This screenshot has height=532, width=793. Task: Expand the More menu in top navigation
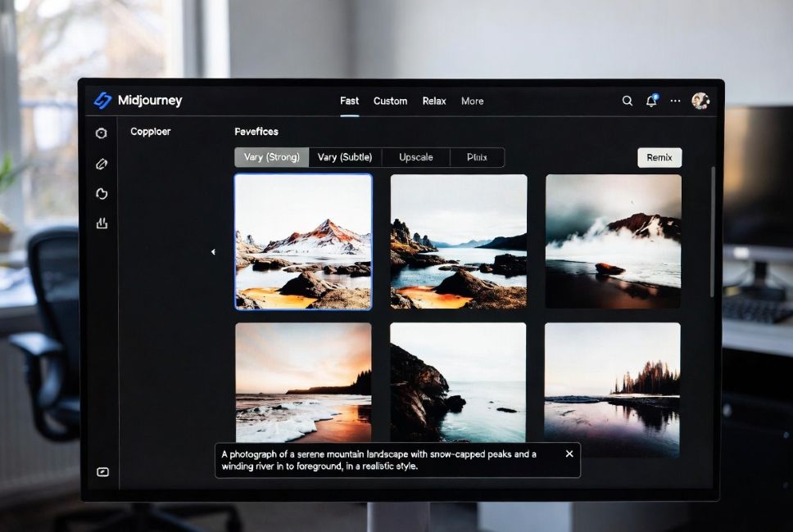[x=472, y=101]
